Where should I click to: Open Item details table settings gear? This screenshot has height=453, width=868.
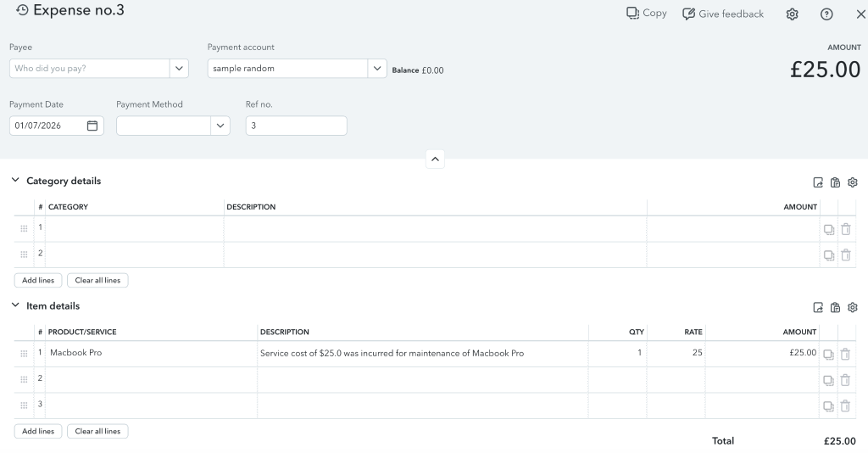coord(853,307)
